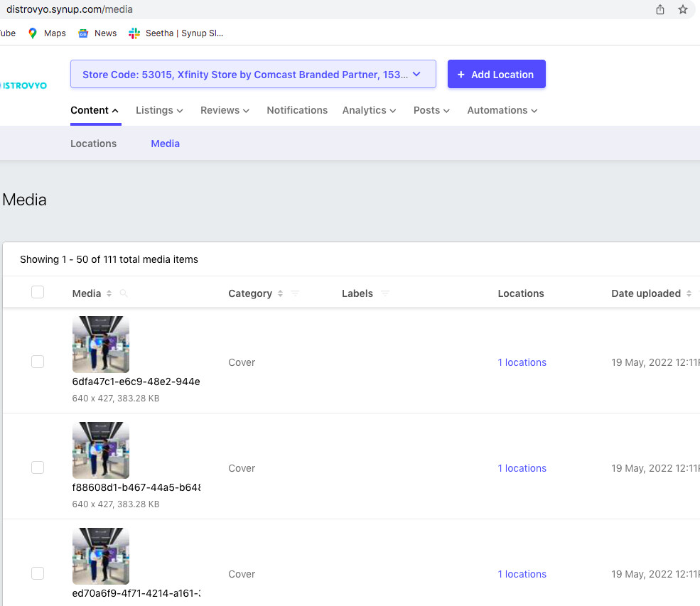
Task: Check the box for 6dfa47c1 media row
Action: tap(38, 362)
